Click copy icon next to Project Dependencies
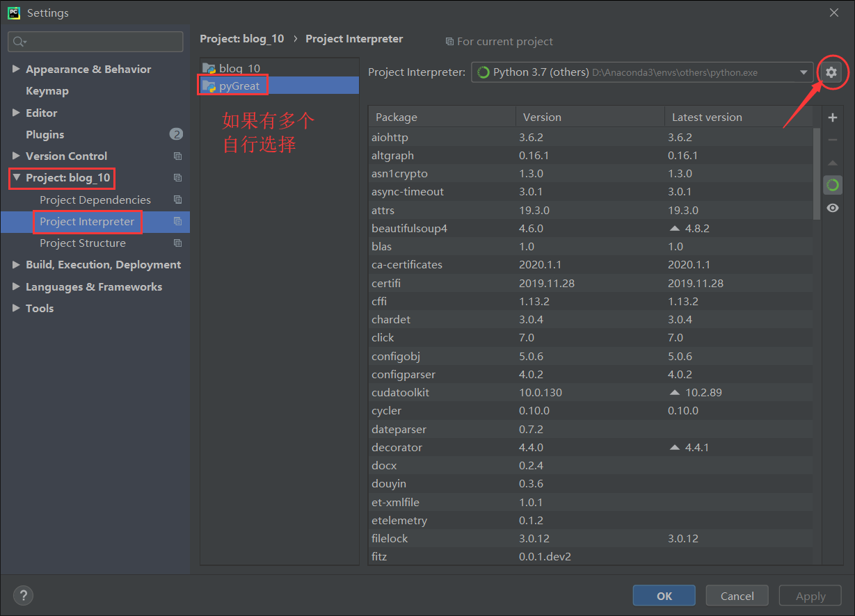 [x=177, y=200]
